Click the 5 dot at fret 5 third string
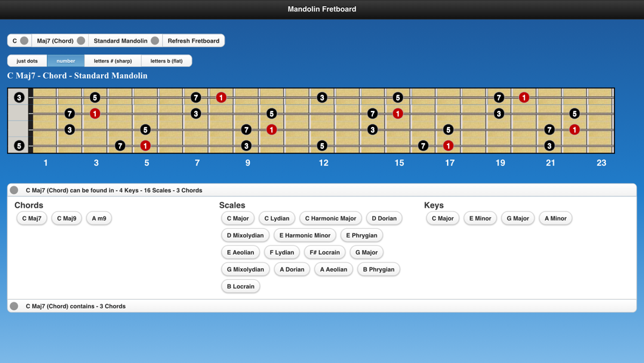Viewport: 644px width, 363px height. 146,130
